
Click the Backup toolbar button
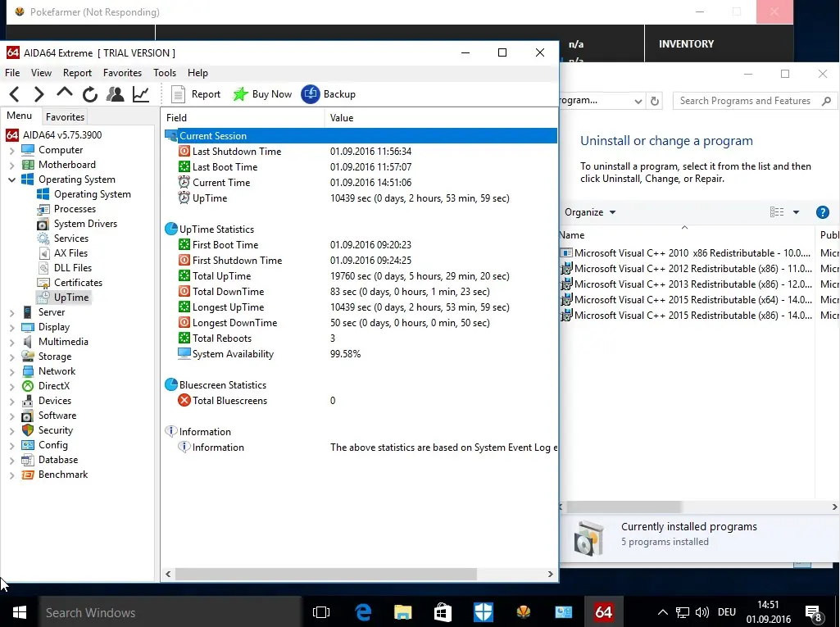click(329, 94)
